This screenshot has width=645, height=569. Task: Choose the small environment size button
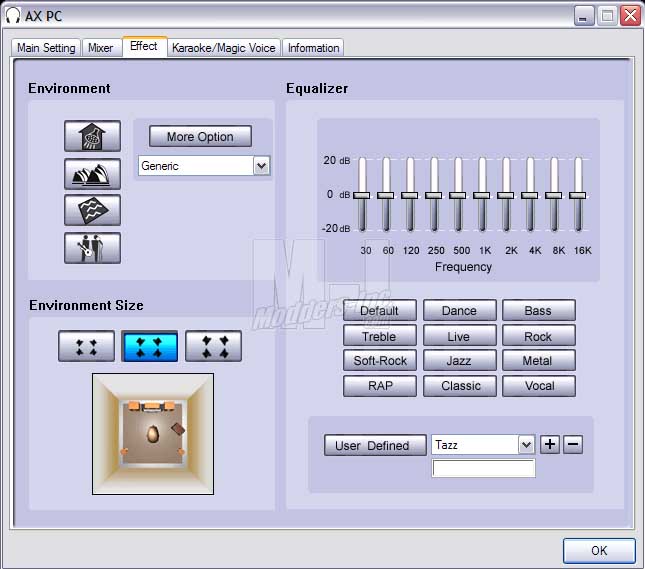coord(86,346)
